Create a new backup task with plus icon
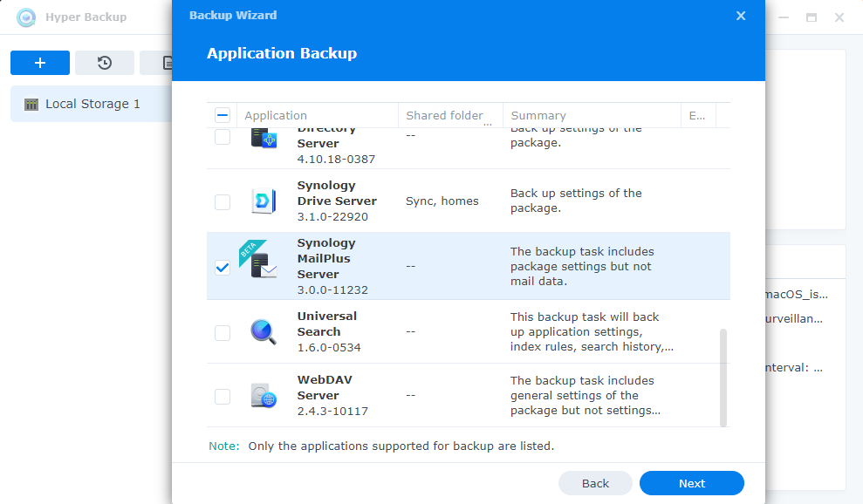 tap(39, 62)
